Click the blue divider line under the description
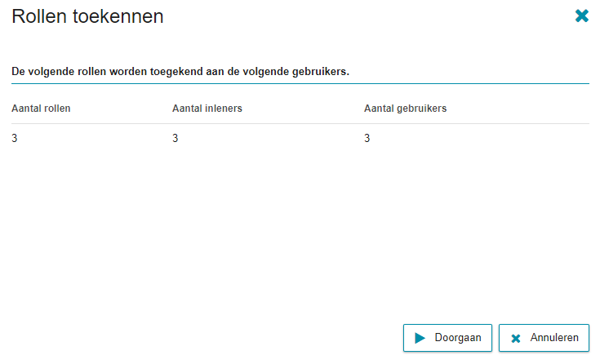The height and width of the screenshot is (364, 600). [300, 83]
